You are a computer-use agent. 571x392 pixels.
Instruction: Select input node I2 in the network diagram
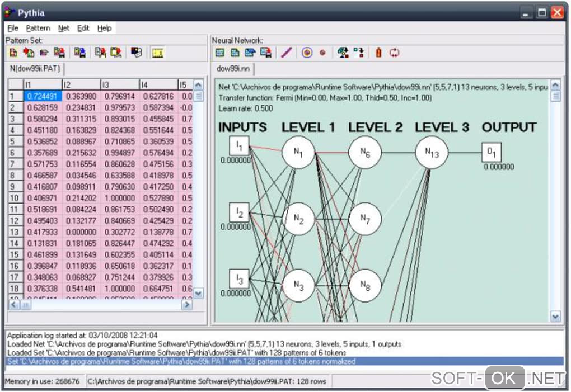(x=239, y=212)
